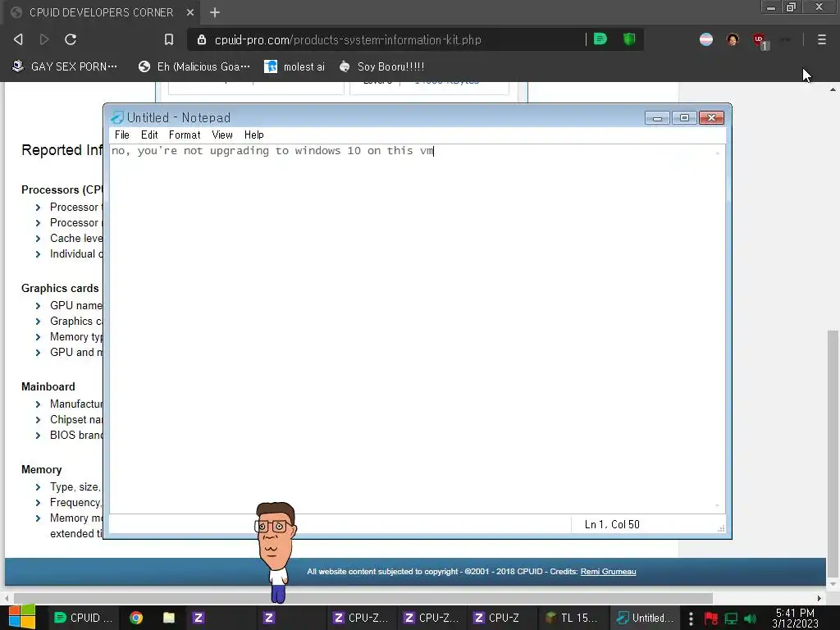Open the green shield icon in the address bar
Viewport: 840px width, 630px height.
[x=629, y=39]
